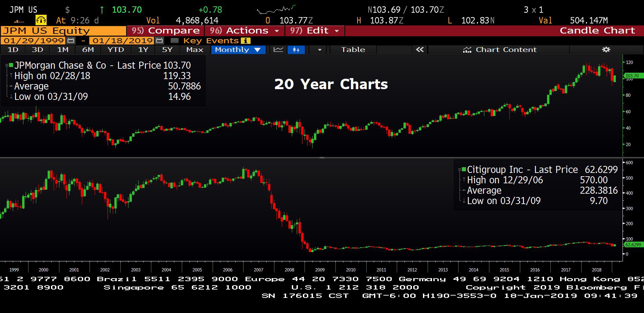The width and height of the screenshot is (644, 313).
Task: Click the Key Events info icon
Action: 246,41
